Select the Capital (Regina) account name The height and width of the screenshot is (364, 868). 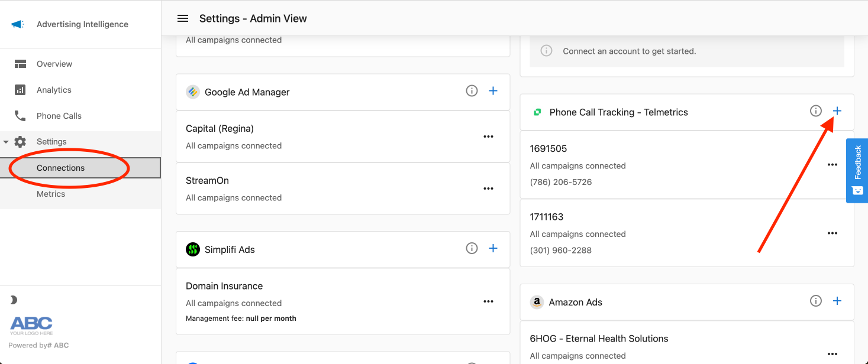(220, 129)
